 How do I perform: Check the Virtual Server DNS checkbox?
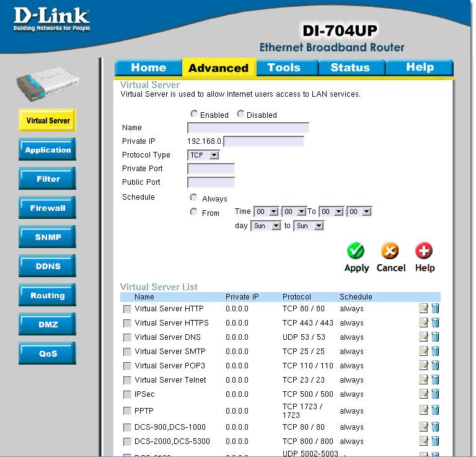coord(127,338)
